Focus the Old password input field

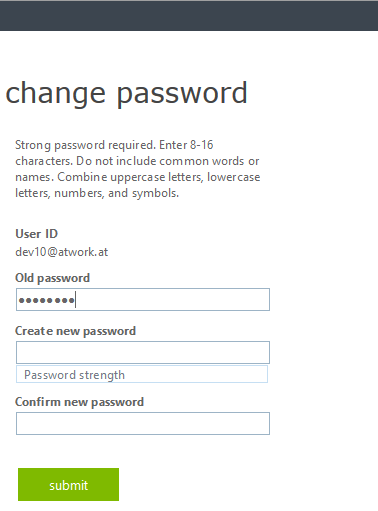(143, 299)
